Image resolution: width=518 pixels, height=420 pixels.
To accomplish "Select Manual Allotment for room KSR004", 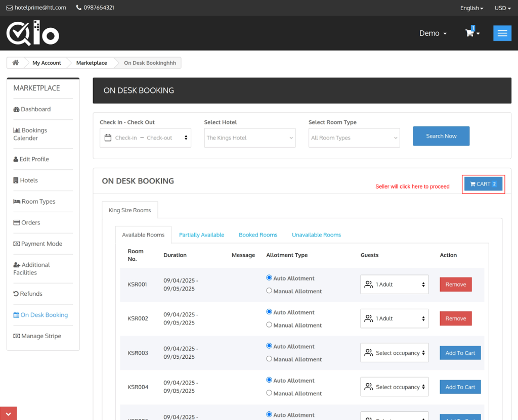I will (x=269, y=393).
